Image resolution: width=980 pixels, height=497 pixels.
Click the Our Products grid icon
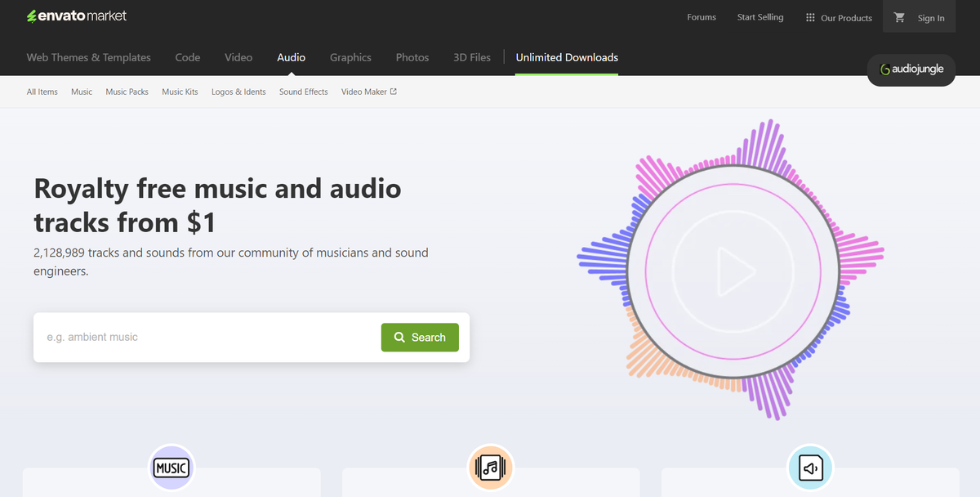pyautogui.click(x=810, y=17)
